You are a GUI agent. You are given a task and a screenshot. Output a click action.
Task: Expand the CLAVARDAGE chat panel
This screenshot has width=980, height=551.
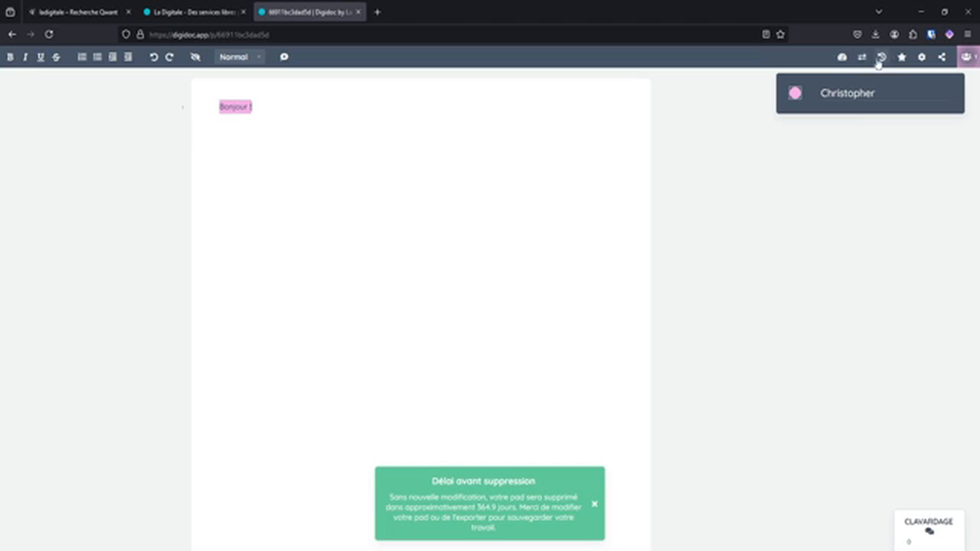(x=928, y=527)
